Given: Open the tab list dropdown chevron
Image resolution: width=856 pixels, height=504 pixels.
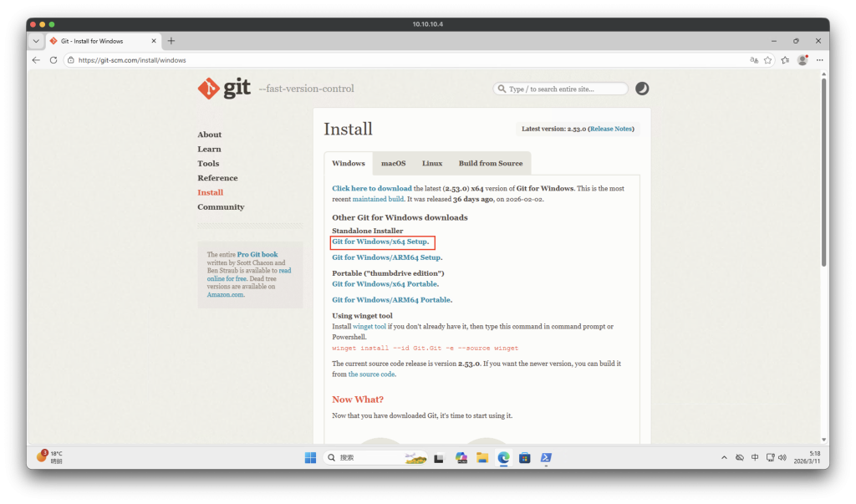Looking at the screenshot, I should pyautogui.click(x=36, y=41).
